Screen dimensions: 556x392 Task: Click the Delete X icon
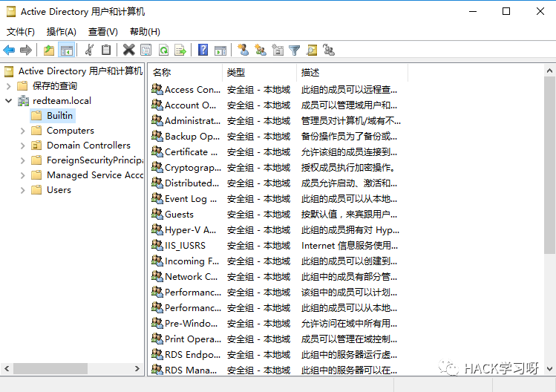point(128,50)
